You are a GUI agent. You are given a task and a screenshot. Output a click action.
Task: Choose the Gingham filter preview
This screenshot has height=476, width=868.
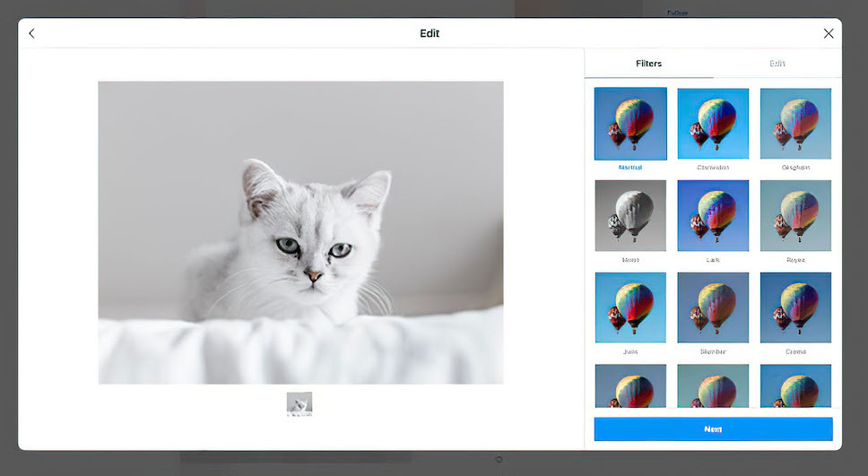795,123
